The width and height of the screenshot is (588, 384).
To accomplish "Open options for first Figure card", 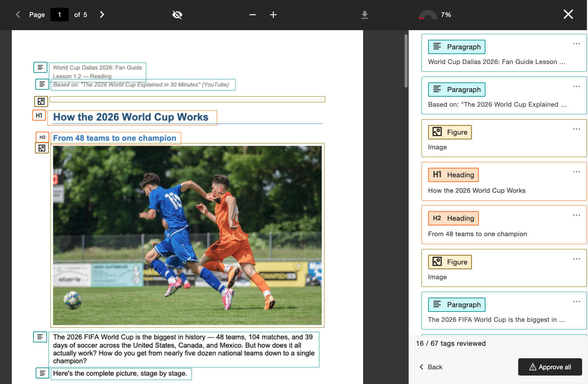I will point(577,129).
